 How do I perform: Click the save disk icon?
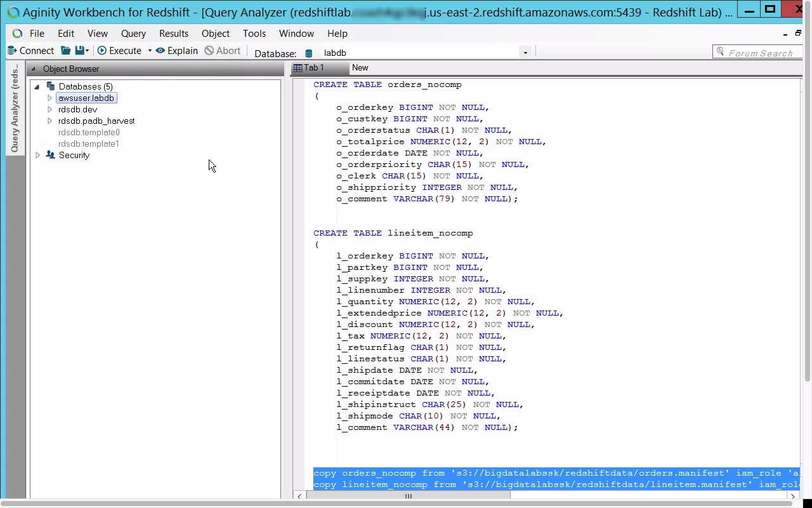[79, 51]
